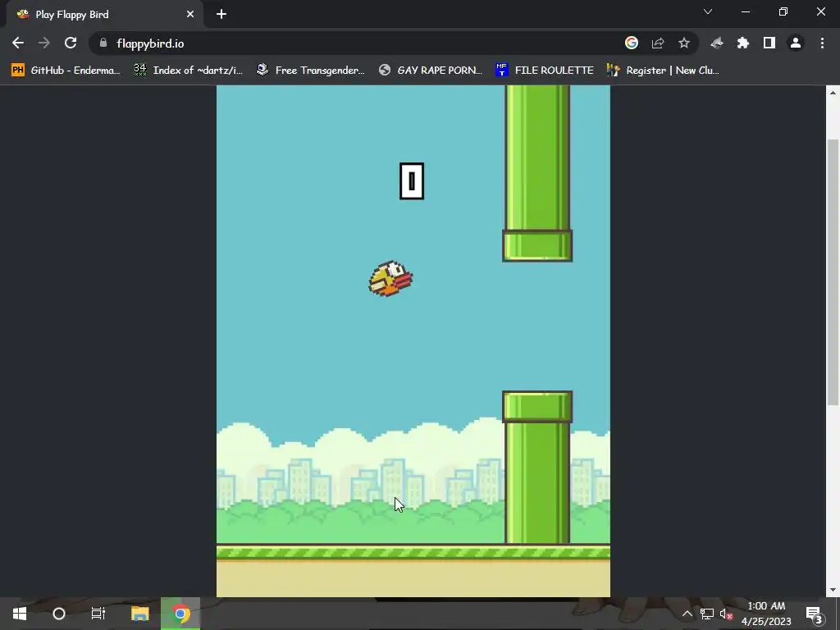Open File Explorer from taskbar
The image size is (840, 630).
(139, 614)
